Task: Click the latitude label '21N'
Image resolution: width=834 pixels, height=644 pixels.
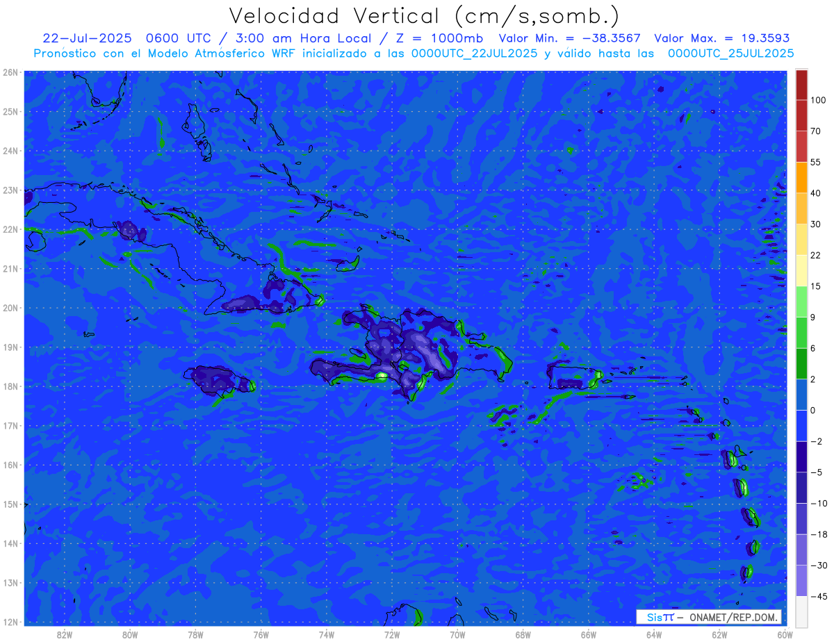Action: click(10, 269)
